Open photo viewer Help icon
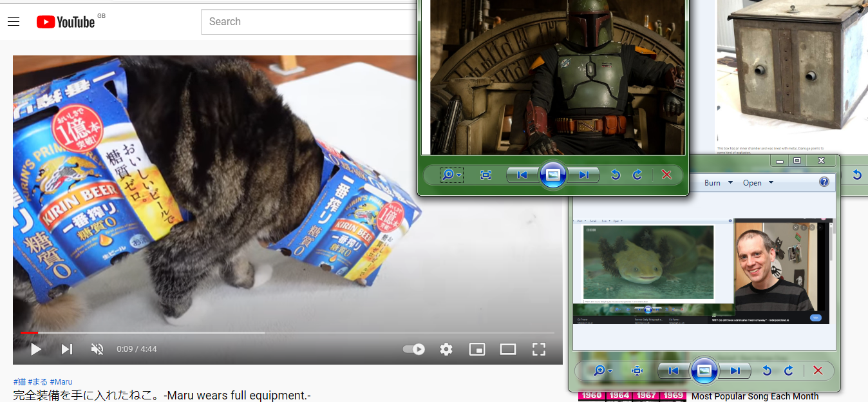The width and height of the screenshot is (868, 402). tap(824, 182)
